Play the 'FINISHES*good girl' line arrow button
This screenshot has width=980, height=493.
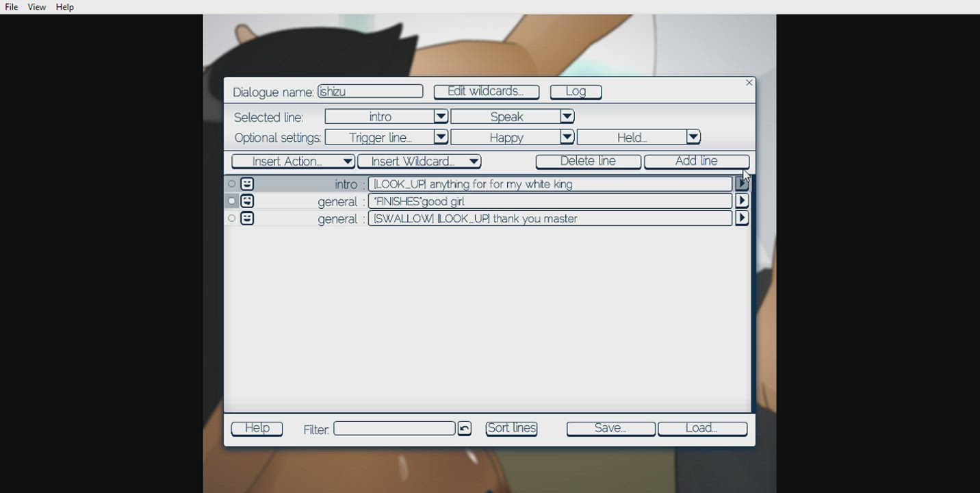(x=742, y=201)
